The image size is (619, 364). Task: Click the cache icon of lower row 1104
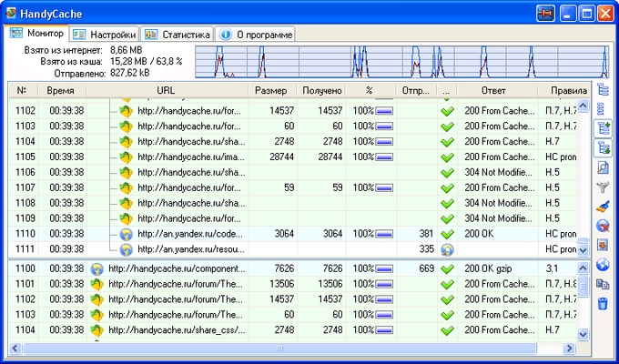[96, 330]
